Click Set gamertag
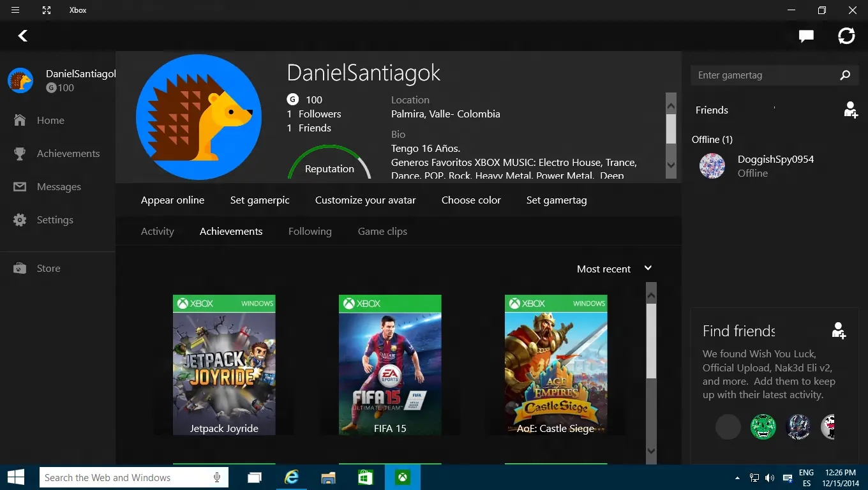 (556, 200)
